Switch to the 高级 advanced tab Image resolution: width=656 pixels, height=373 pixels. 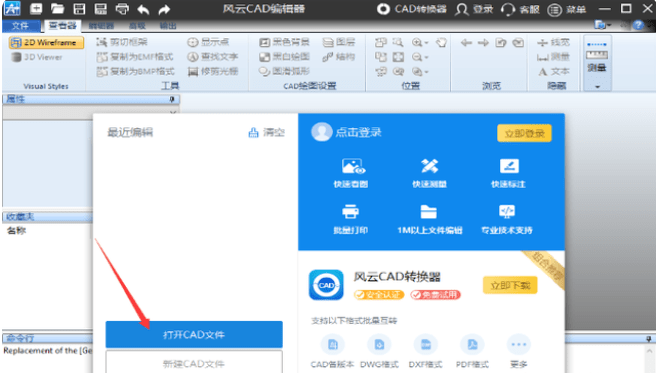137,26
